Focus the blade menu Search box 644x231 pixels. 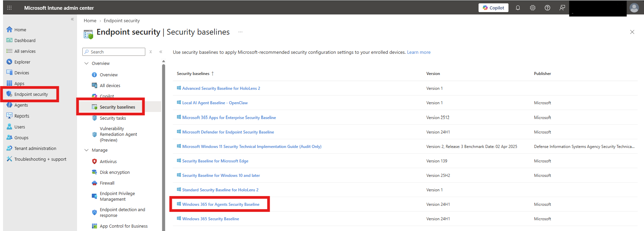(114, 52)
